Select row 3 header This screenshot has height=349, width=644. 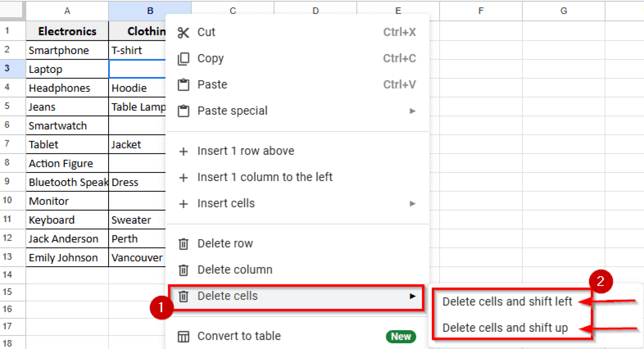pyautogui.click(x=7, y=69)
